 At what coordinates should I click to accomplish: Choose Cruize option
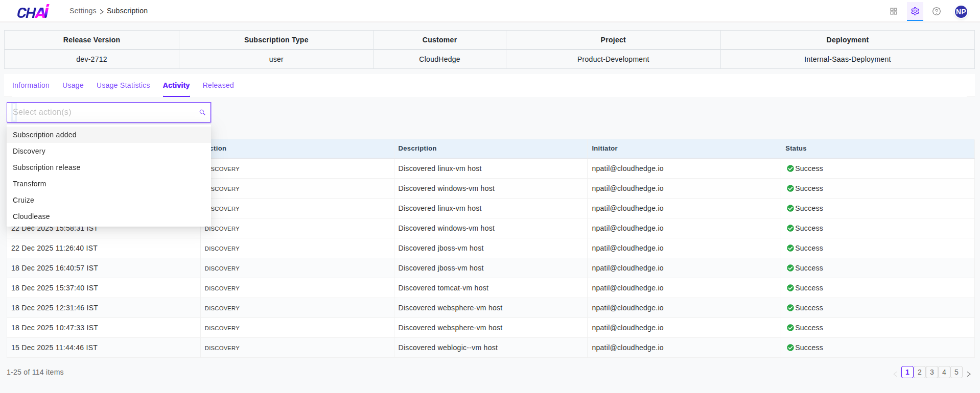click(x=109, y=200)
